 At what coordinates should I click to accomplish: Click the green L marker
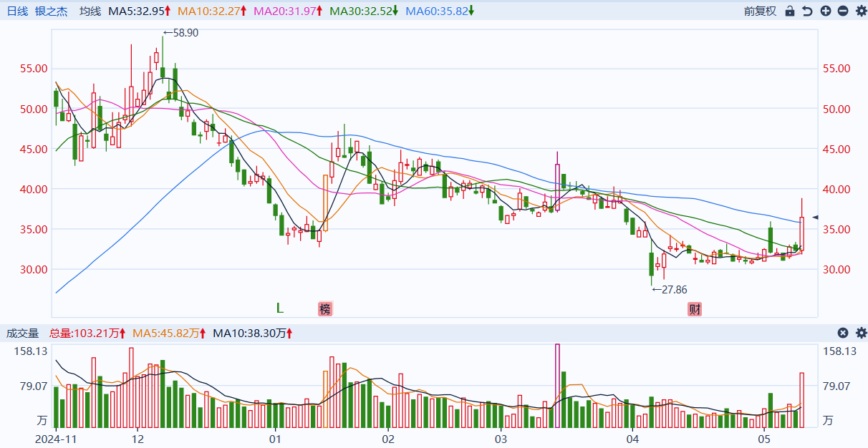[280, 308]
